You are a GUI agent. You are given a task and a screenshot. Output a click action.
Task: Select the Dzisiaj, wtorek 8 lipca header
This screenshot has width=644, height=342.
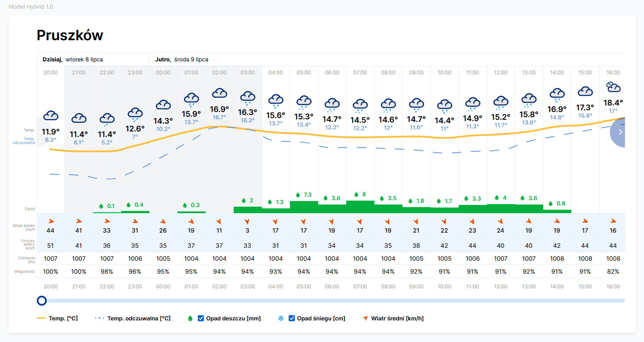[73, 59]
